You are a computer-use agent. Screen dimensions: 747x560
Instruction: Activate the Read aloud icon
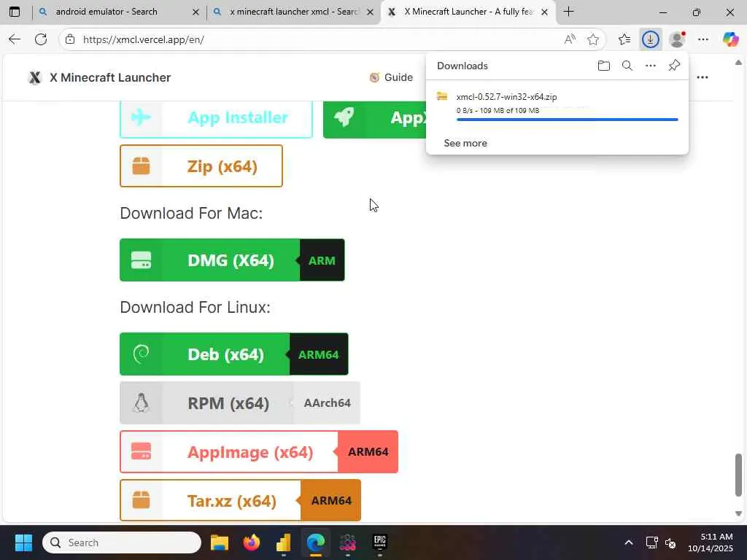click(570, 39)
